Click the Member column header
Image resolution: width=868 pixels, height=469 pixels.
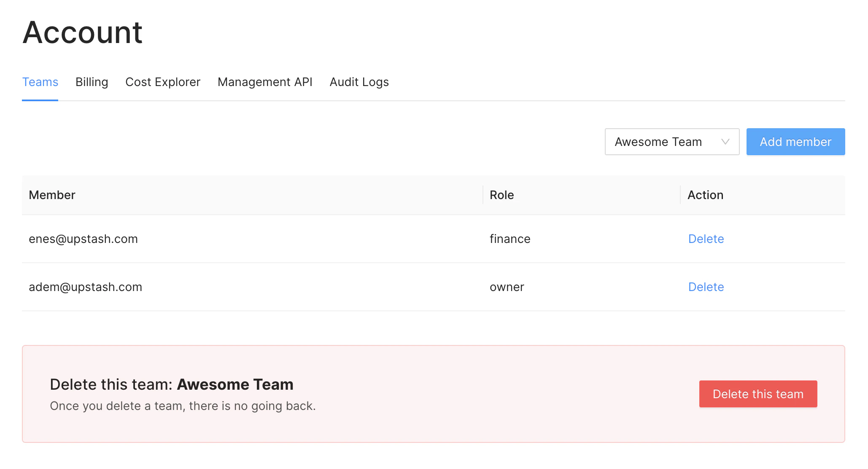pos(52,195)
